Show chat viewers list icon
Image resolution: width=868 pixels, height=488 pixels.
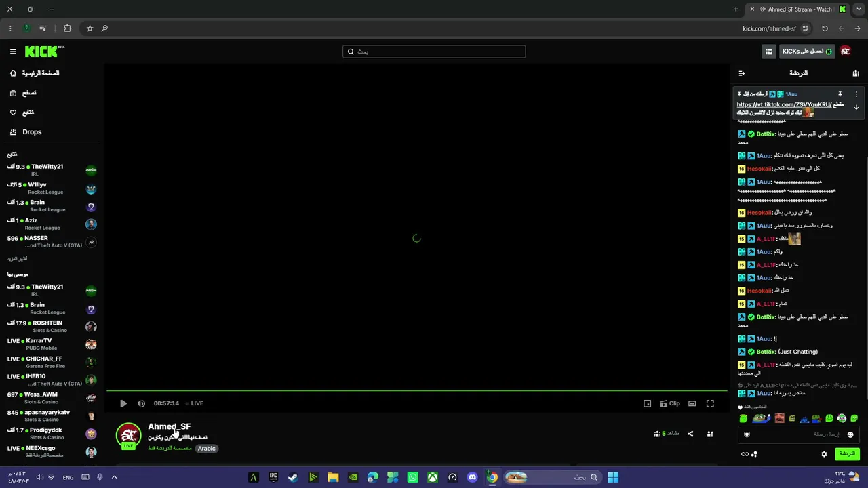856,73
